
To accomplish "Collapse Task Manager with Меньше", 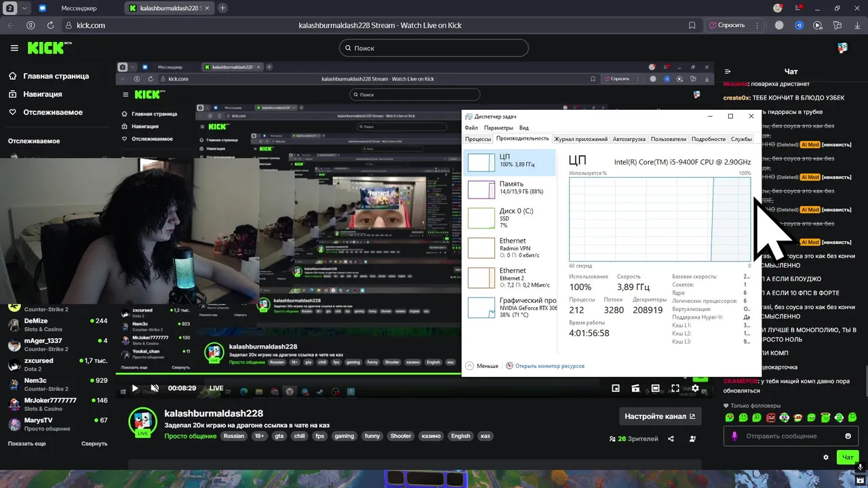I will coord(482,366).
